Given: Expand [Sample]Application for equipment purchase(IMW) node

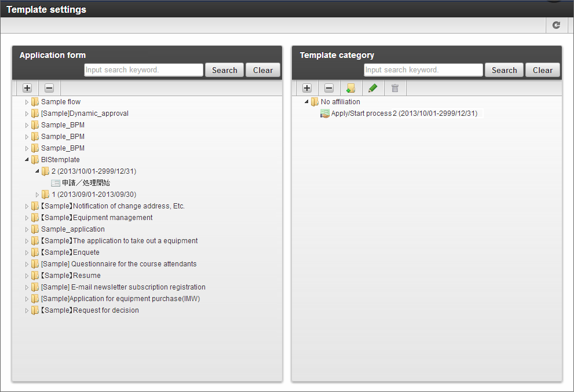Looking at the screenshot, I should coord(27,299).
